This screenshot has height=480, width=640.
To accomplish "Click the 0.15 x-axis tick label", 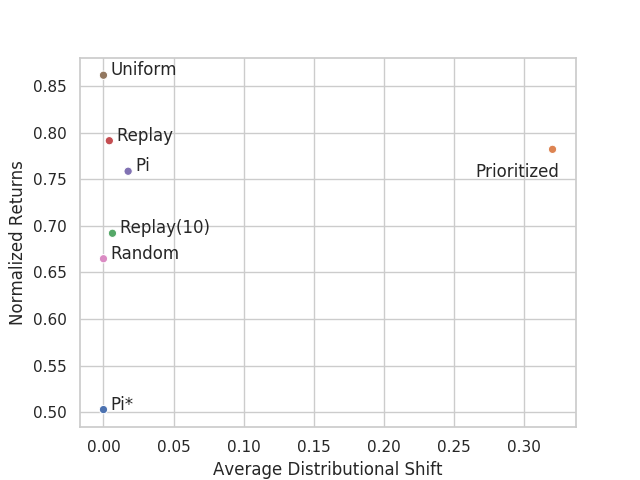I will (x=313, y=447).
